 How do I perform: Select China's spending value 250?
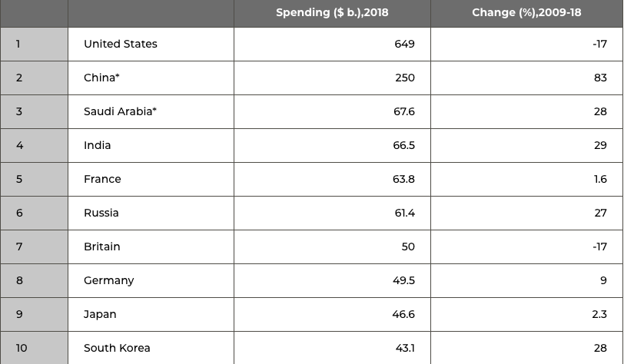(404, 78)
